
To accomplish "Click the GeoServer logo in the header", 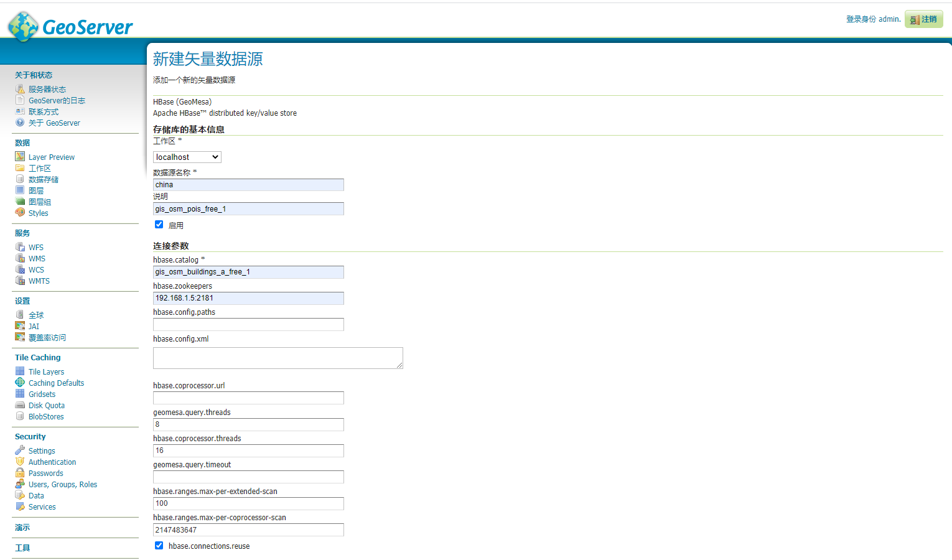I will click(68, 26).
